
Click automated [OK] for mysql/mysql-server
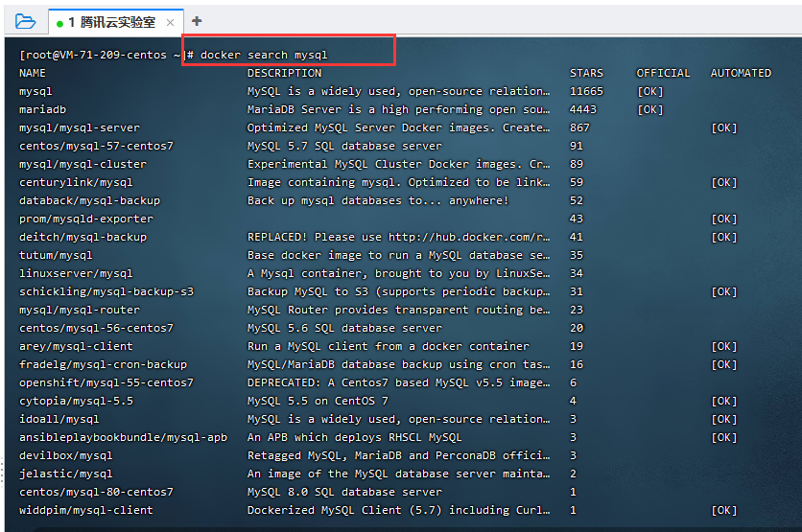(x=723, y=127)
